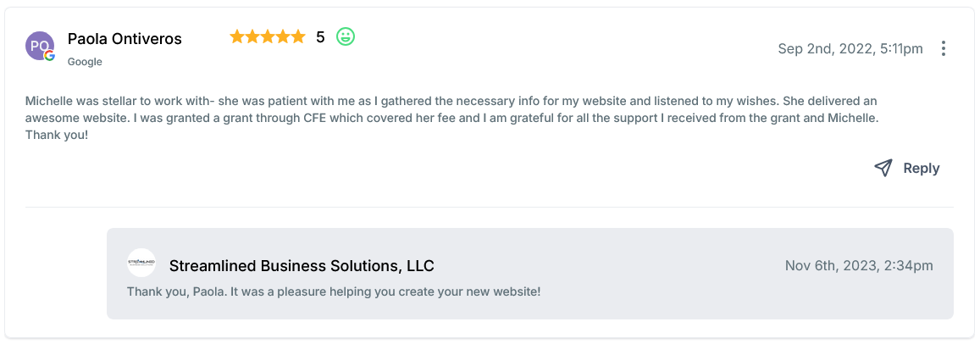Open the three-dot review options menu
The width and height of the screenshot is (980, 344).
coord(944,48)
